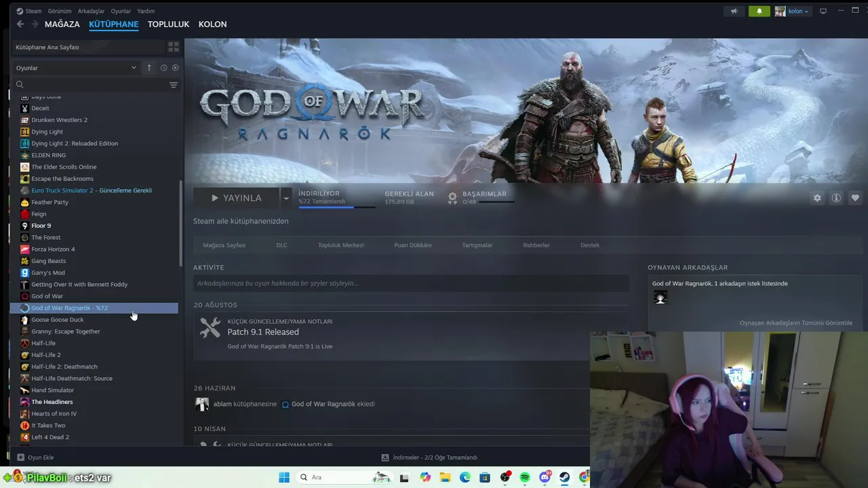Open the collections grid view icon

(174, 47)
